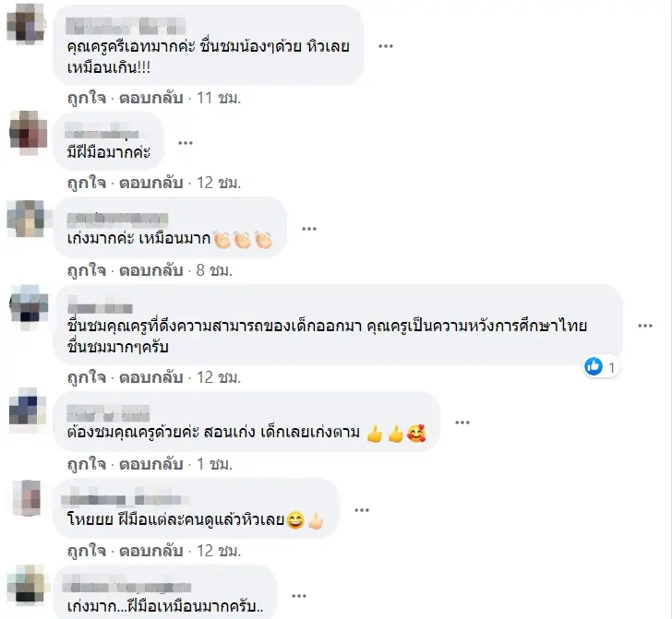Click the '8 ชม.' comment timestamp
This screenshot has width=672, height=619.
pos(214,270)
